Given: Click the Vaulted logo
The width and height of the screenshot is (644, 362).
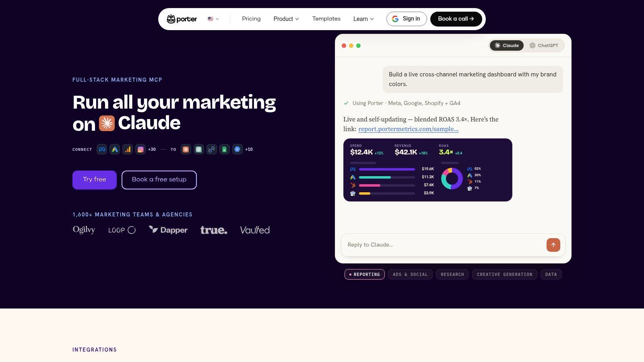Looking at the screenshot, I should 255,230.
